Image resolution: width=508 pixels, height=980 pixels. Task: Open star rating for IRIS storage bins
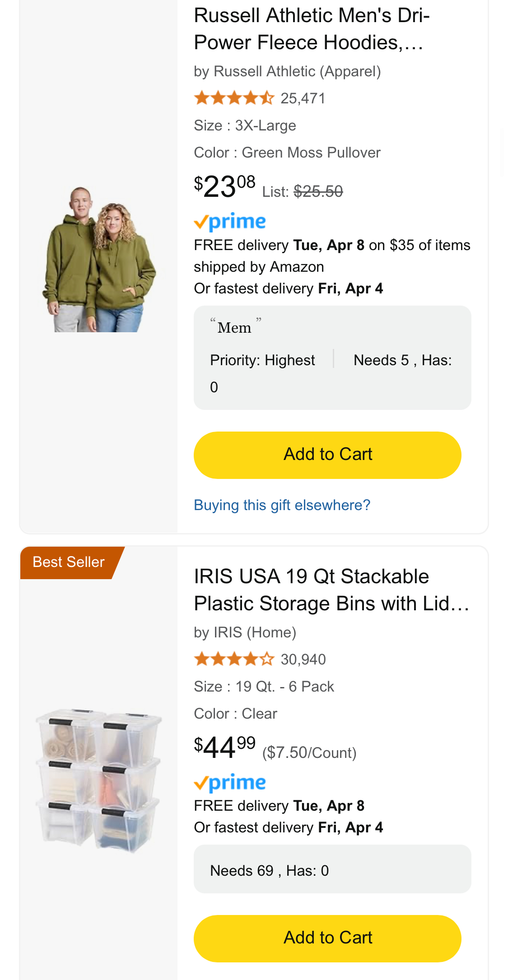pos(234,659)
